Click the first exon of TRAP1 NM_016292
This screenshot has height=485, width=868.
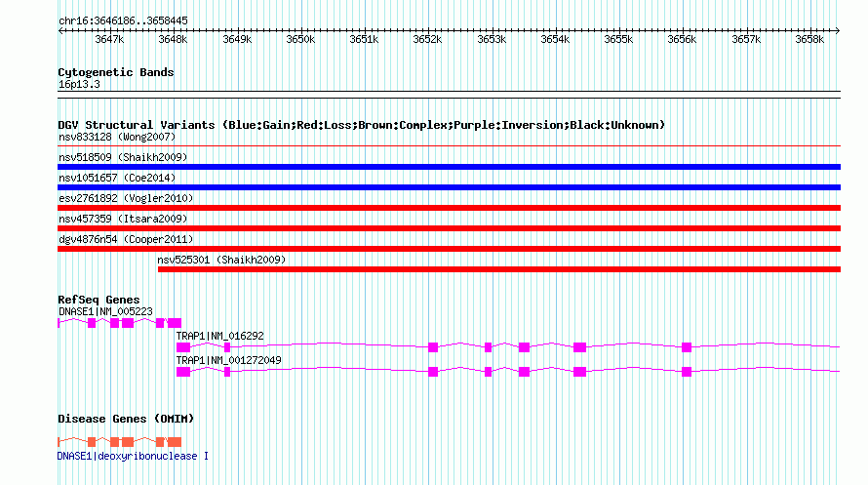tap(183, 347)
